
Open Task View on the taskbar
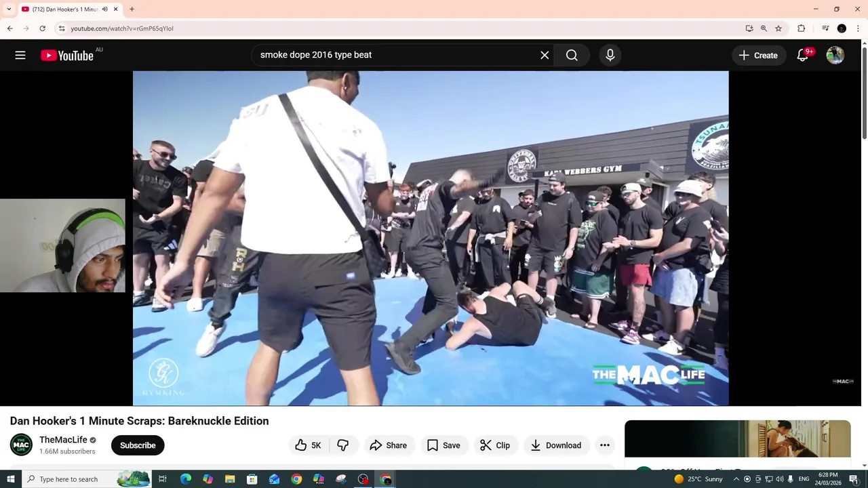[163, 479]
